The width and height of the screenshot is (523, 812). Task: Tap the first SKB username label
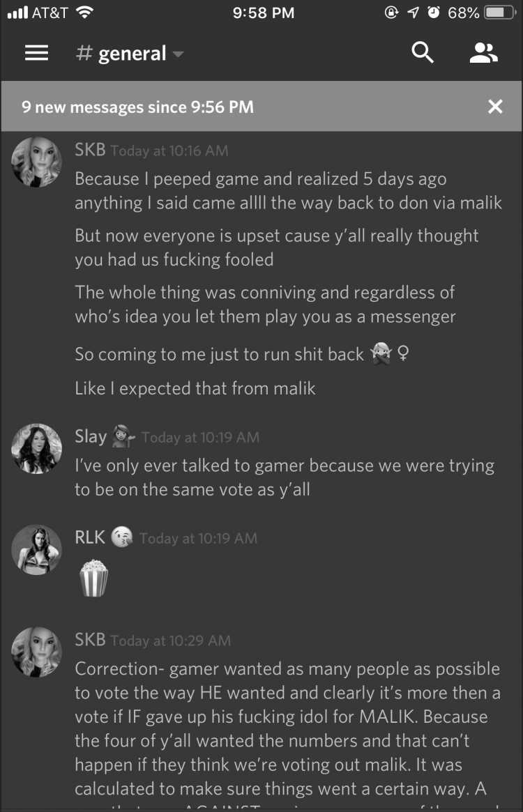coord(90,150)
